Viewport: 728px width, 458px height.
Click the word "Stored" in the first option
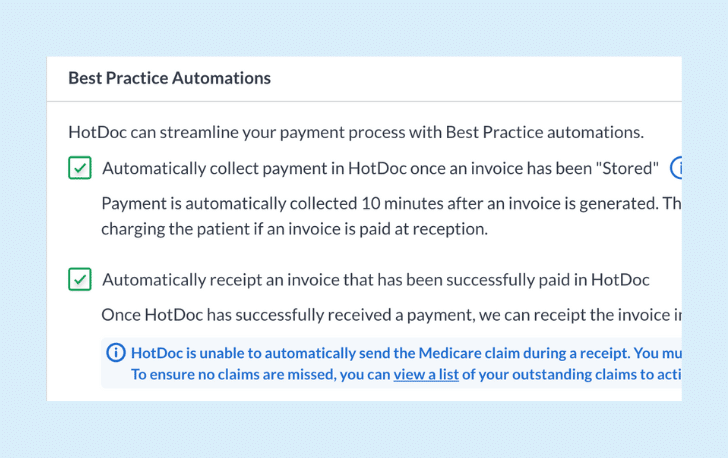pyautogui.click(x=630, y=168)
